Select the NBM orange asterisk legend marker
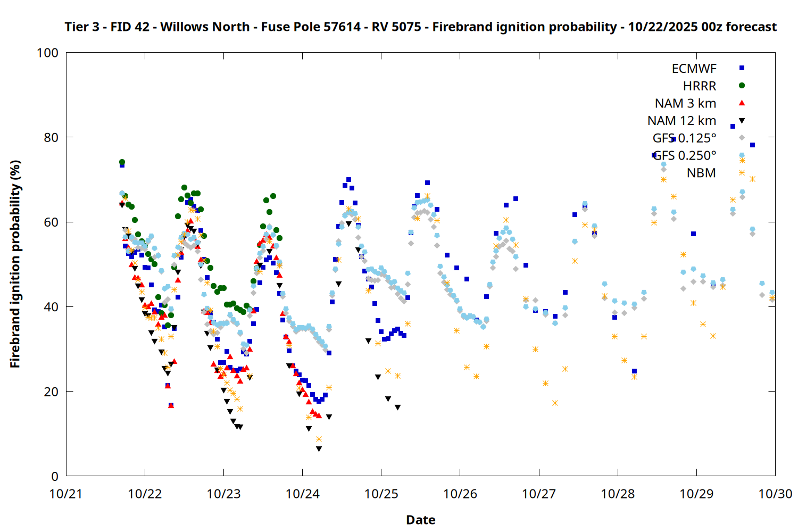 [x=742, y=173]
